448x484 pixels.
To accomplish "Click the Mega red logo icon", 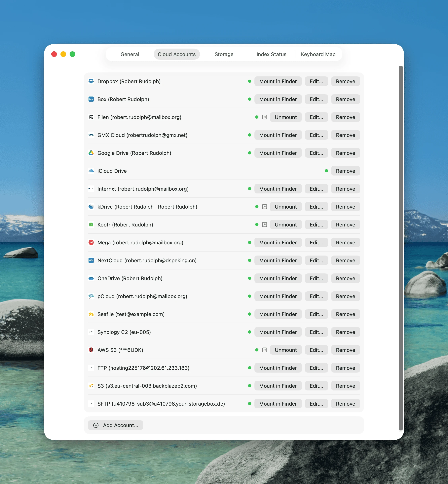I will coord(91,242).
